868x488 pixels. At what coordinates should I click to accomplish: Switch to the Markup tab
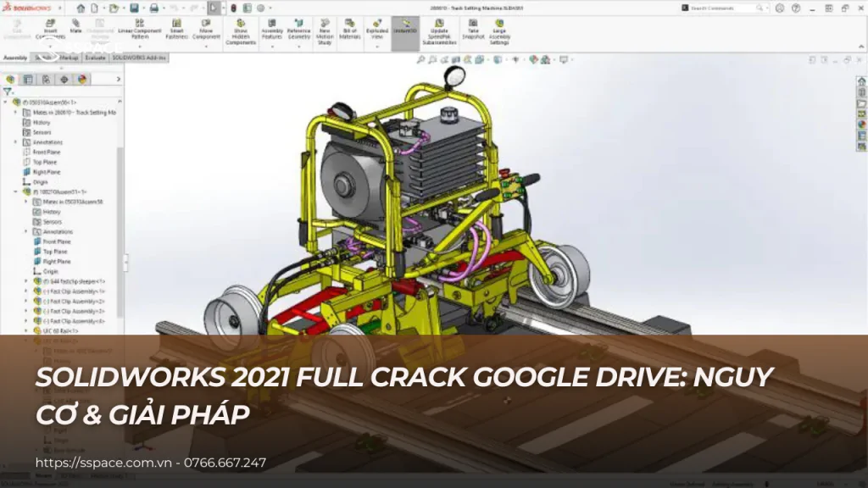click(x=69, y=58)
